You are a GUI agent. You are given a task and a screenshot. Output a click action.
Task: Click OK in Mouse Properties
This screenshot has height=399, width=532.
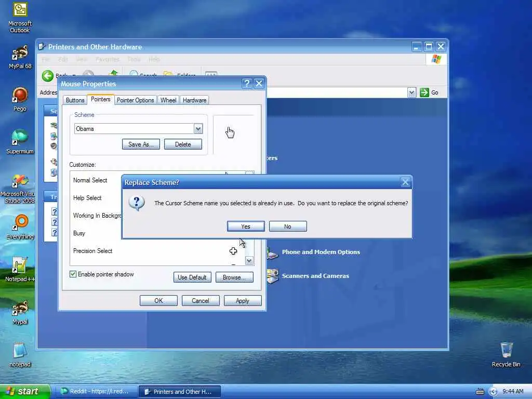tap(158, 301)
